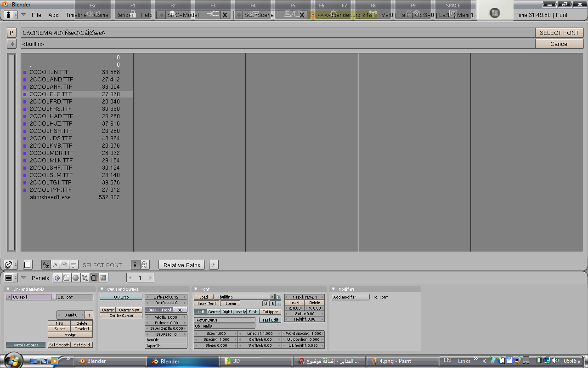Sort files by time clock icon

(x=64, y=265)
